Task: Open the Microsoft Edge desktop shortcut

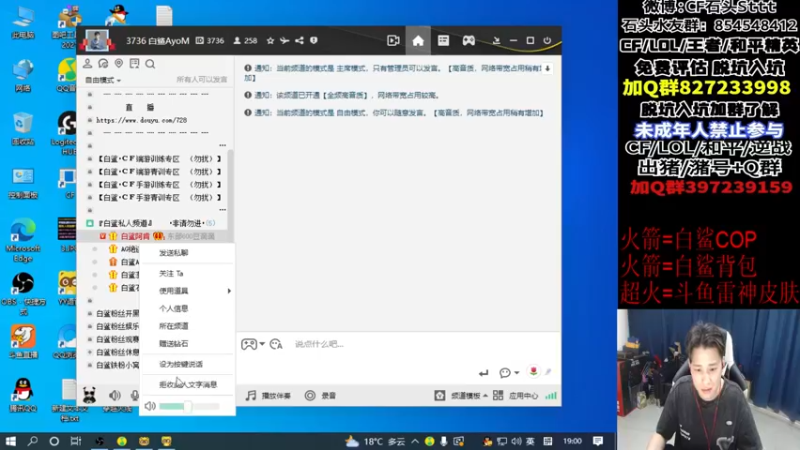Action: click(x=22, y=240)
